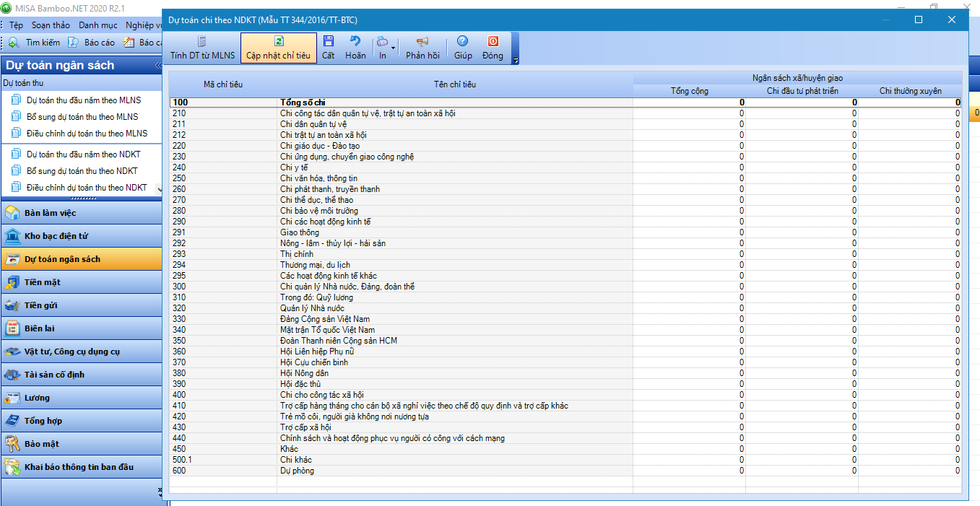The width and height of the screenshot is (980, 506).
Task: Close the form using the red Đóng icon
Action: [x=493, y=42]
